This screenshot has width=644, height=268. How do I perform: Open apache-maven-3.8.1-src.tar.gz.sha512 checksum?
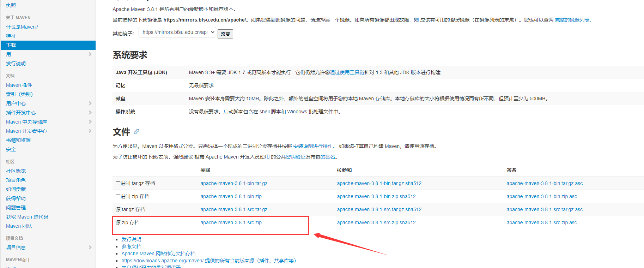(379, 209)
